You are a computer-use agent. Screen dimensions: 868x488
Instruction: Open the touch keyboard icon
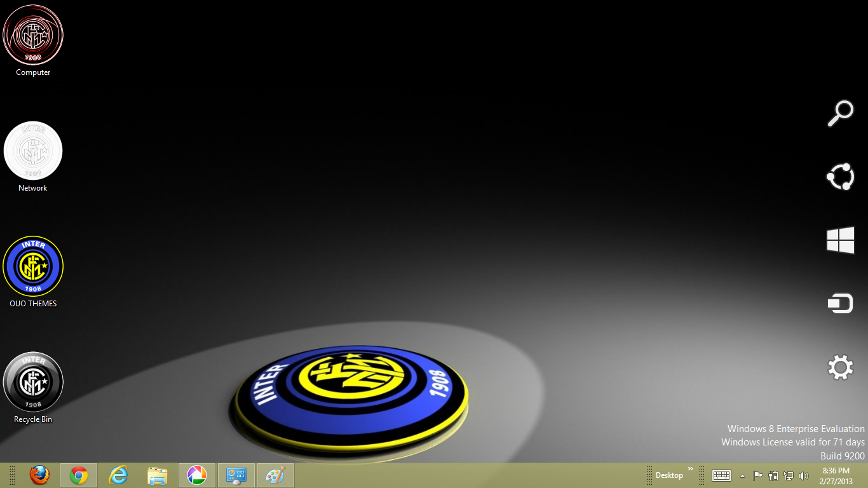pos(721,475)
